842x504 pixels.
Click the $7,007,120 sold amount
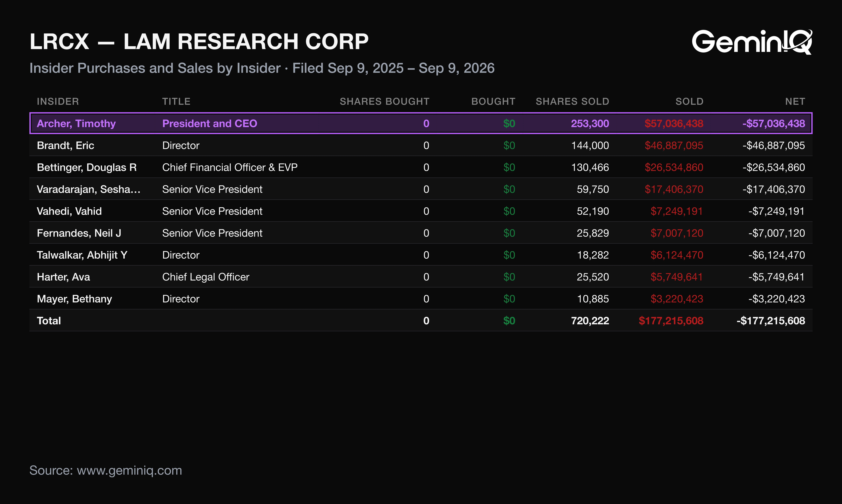pyautogui.click(x=677, y=233)
